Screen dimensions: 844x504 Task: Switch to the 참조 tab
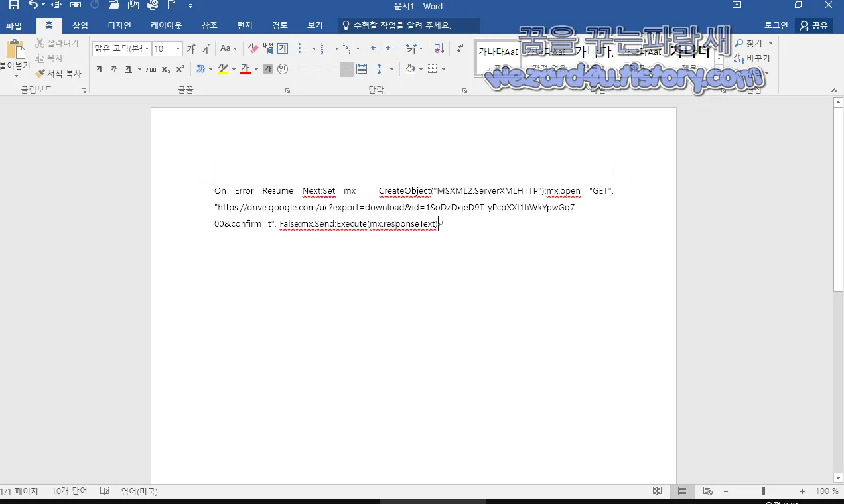[x=210, y=25]
